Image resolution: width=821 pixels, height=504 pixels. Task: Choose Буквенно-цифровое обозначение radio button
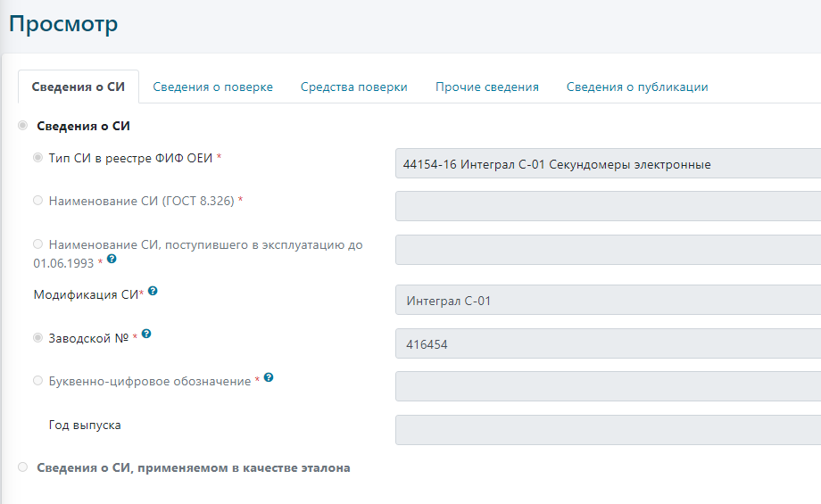(x=37, y=381)
